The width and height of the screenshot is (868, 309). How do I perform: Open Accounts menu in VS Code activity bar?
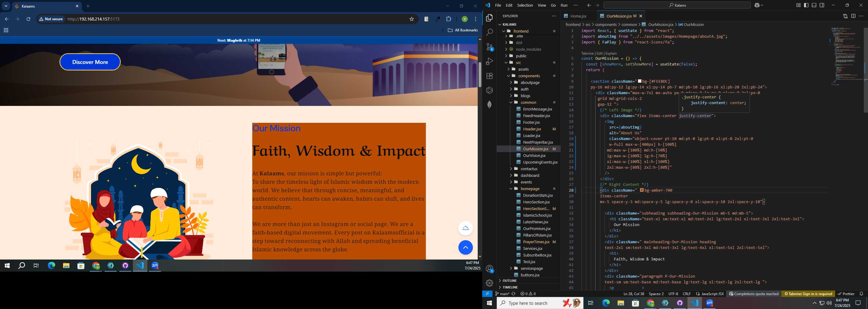489,269
